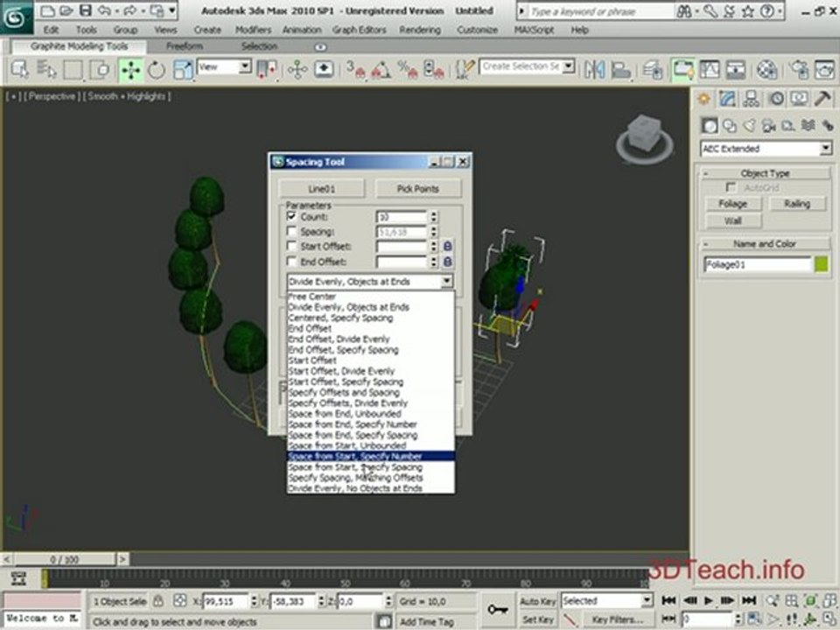Image resolution: width=840 pixels, height=630 pixels.
Task: Toggle the Angle Snap icon
Action: (x=381, y=70)
